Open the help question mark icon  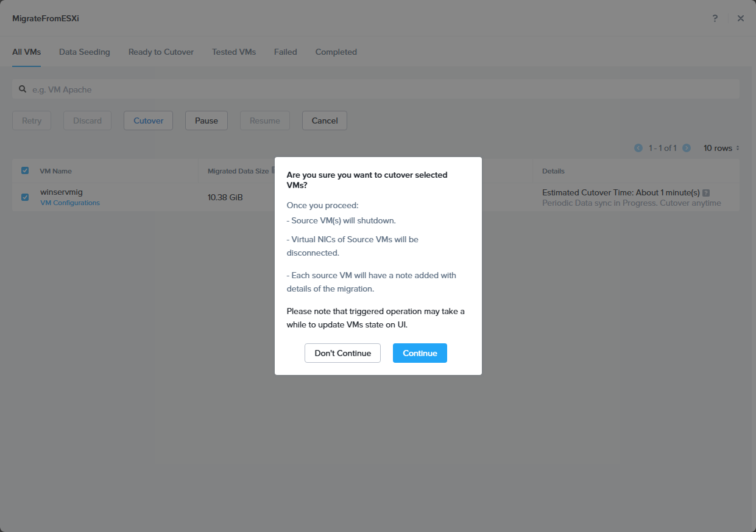pos(715,18)
